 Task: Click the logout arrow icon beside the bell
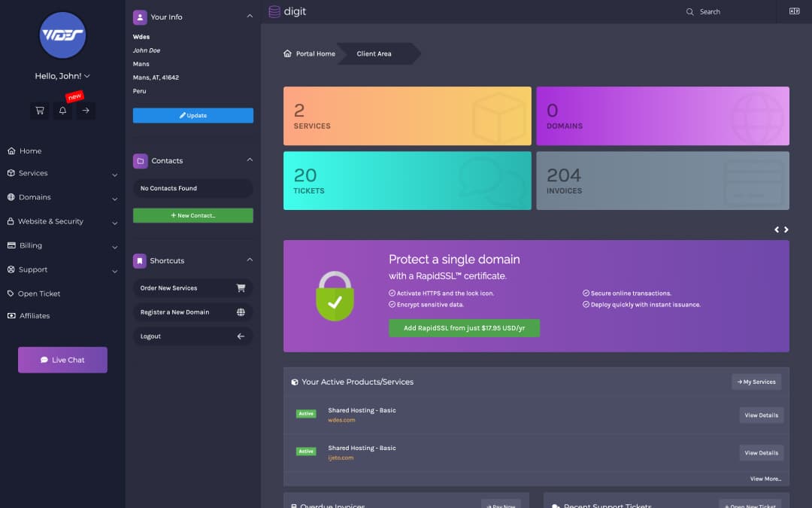pyautogui.click(x=86, y=111)
